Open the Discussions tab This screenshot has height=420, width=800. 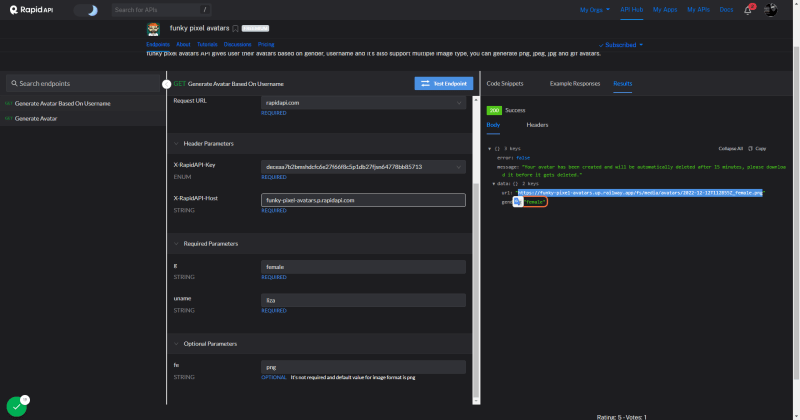[x=237, y=44]
